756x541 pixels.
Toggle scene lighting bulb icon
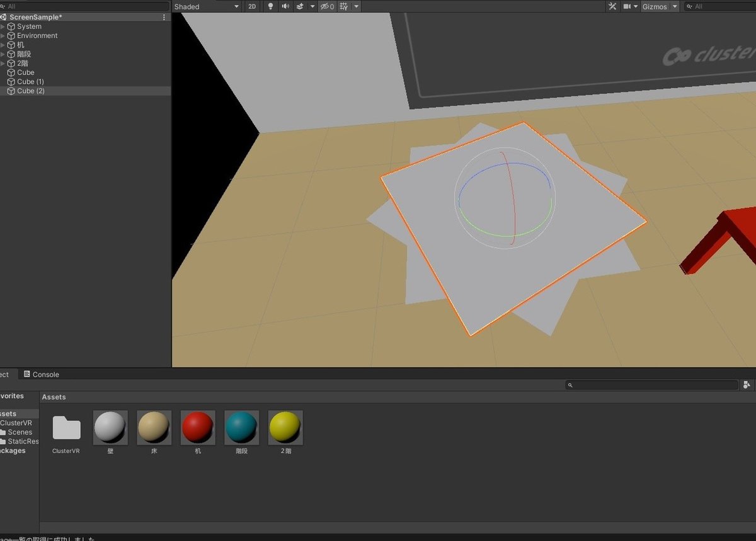(271, 6)
